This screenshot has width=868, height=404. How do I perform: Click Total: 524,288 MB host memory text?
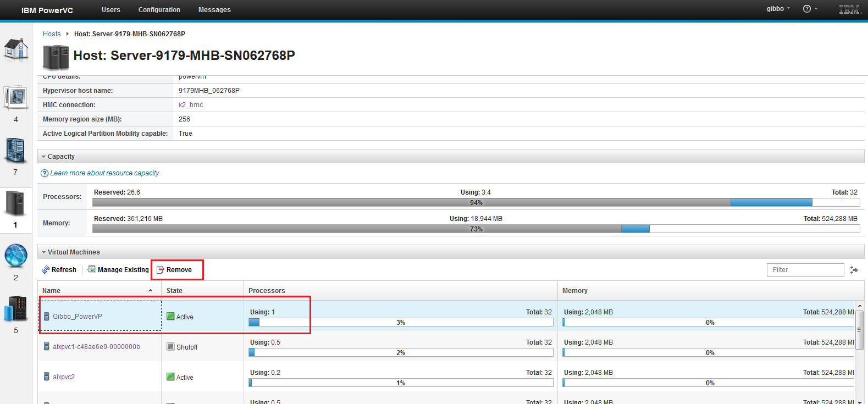pyautogui.click(x=831, y=219)
